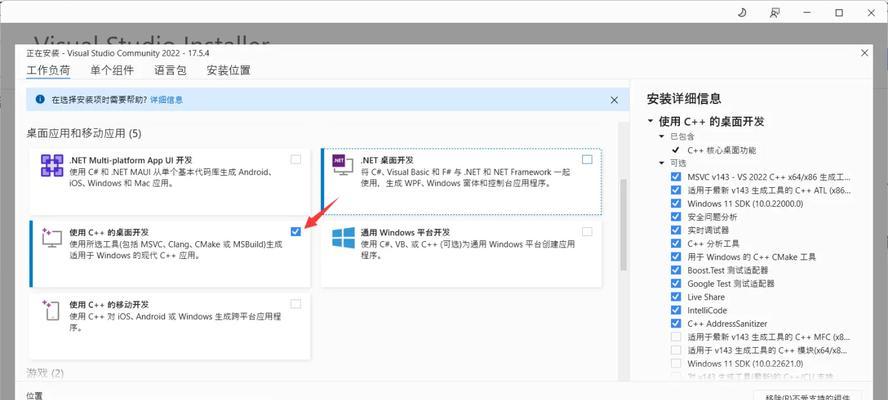
Task: Toggle dark theme moon icon in title bar
Action: pyautogui.click(x=742, y=12)
